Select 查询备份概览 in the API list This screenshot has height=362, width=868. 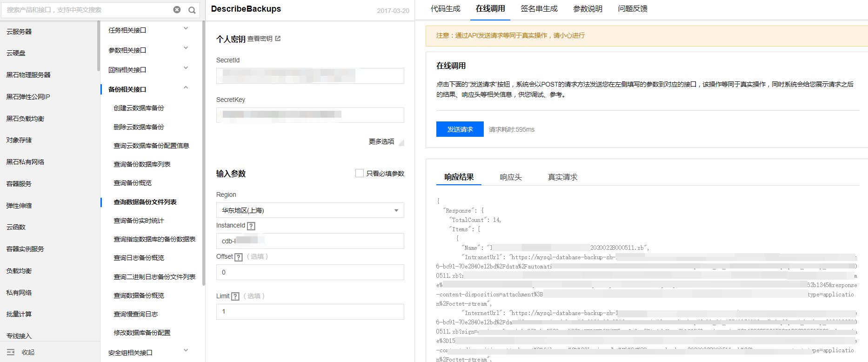click(x=133, y=183)
